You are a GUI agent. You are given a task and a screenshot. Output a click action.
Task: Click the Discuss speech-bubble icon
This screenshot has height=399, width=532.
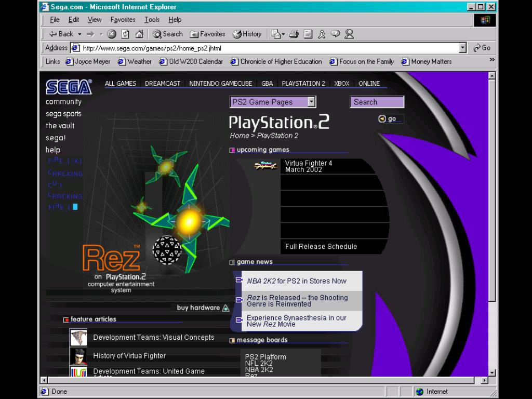335,34
